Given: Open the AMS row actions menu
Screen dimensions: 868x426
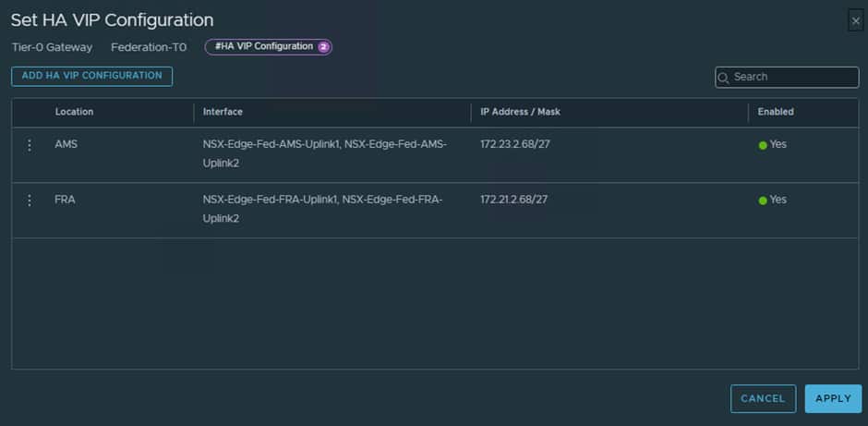Looking at the screenshot, I should coord(30,145).
